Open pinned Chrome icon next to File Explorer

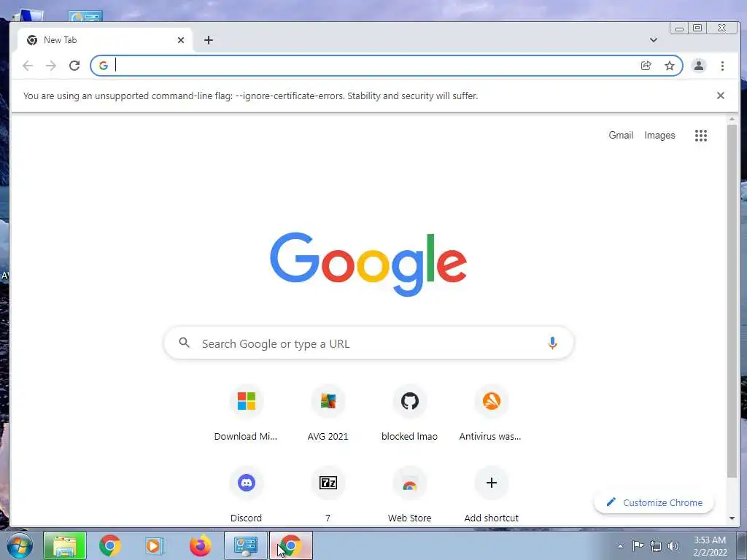tap(109, 545)
